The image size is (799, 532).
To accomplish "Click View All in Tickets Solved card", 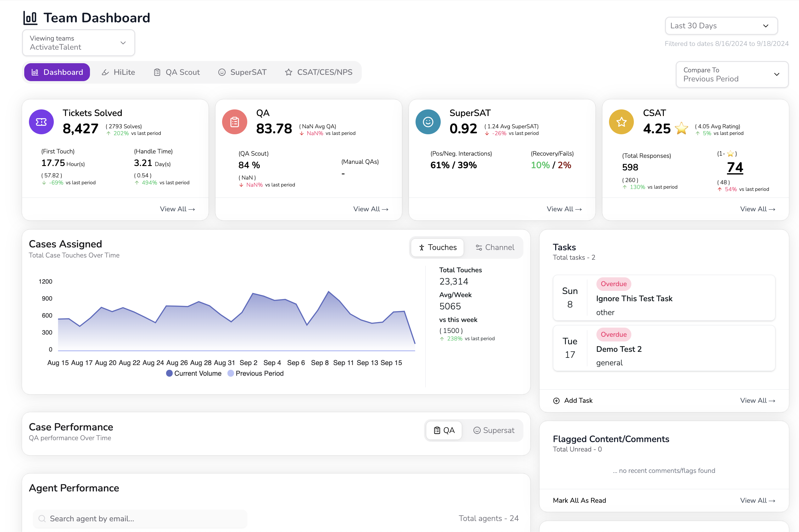I will pyautogui.click(x=177, y=209).
